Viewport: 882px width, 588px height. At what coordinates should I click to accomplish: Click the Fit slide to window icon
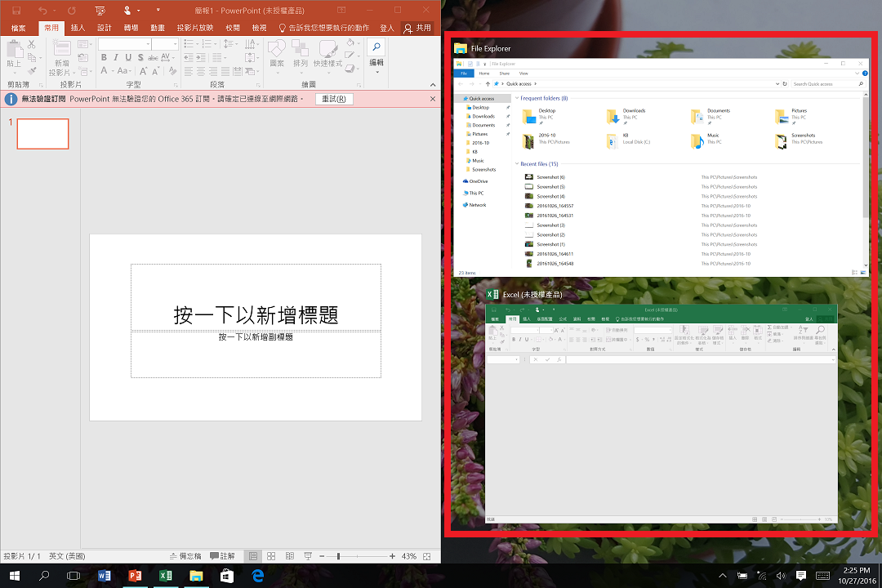427,556
